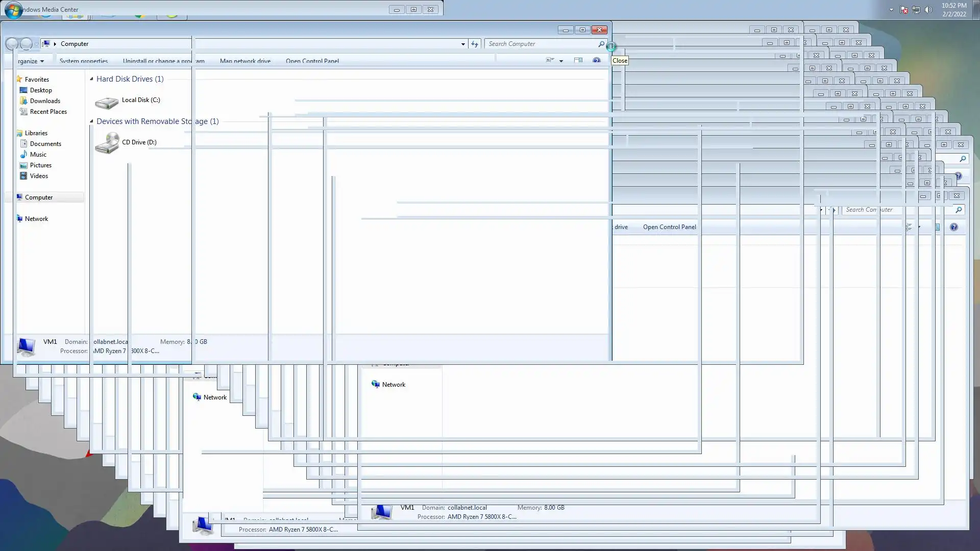Open the address bar history dropdown arrow
The image size is (980, 551).
(463, 44)
